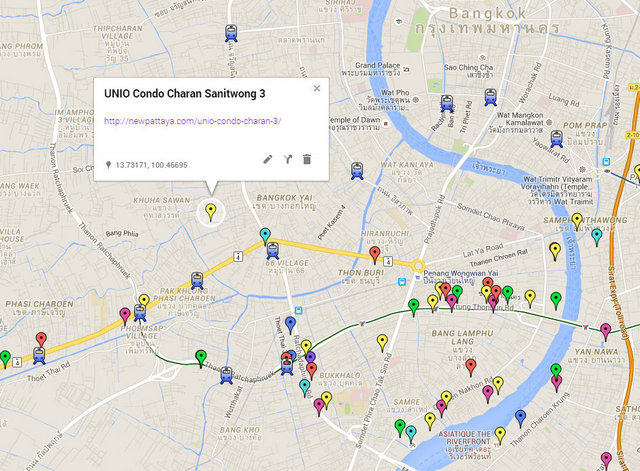Click cyan pin right of Samphanthawong
Screen dimensions: 640x471
pyautogui.click(x=597, y=238)
